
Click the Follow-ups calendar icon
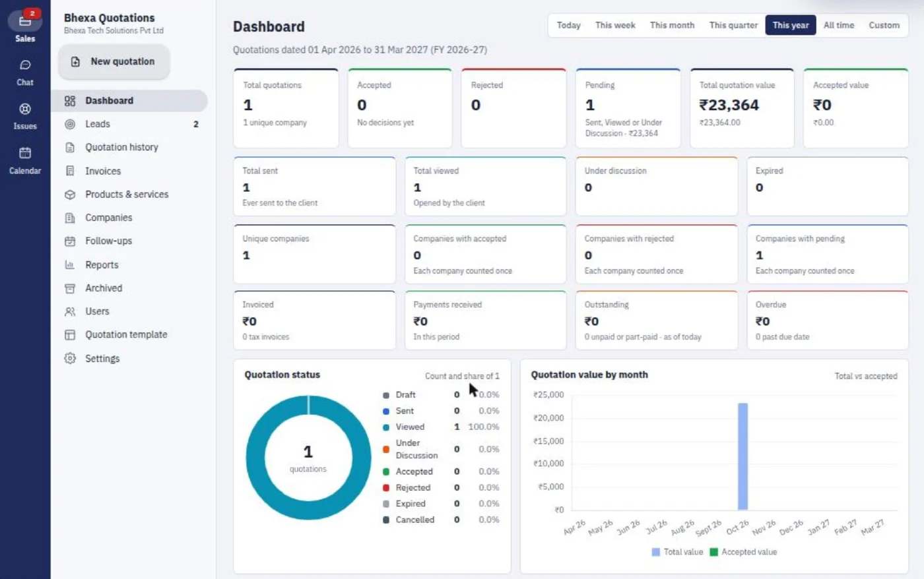tap(70, 241)
